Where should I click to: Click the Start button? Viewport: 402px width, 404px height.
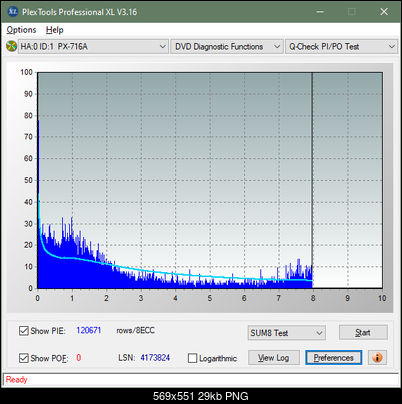[363, 333]
